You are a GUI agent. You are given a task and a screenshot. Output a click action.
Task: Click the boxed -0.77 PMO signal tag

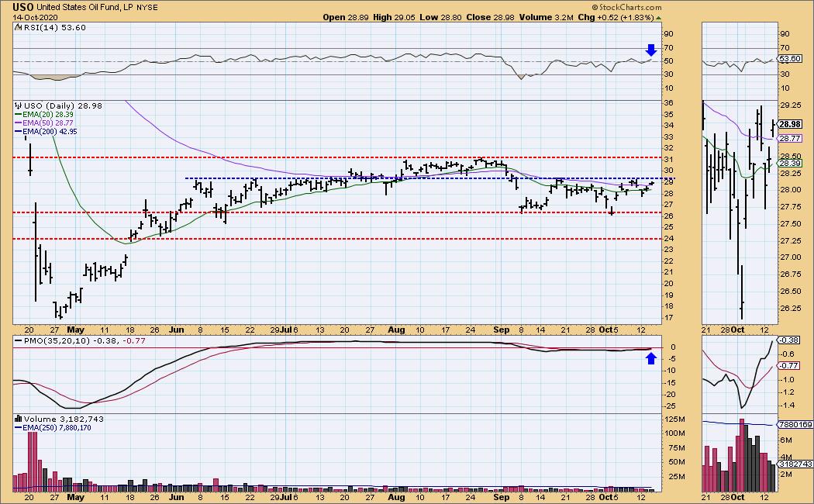[790, 365]
